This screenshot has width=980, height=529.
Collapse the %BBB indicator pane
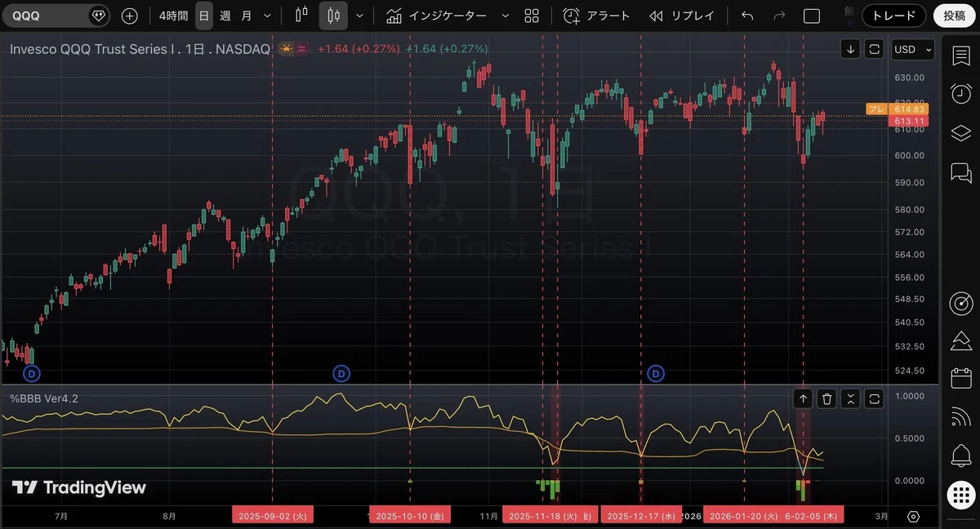851,398
